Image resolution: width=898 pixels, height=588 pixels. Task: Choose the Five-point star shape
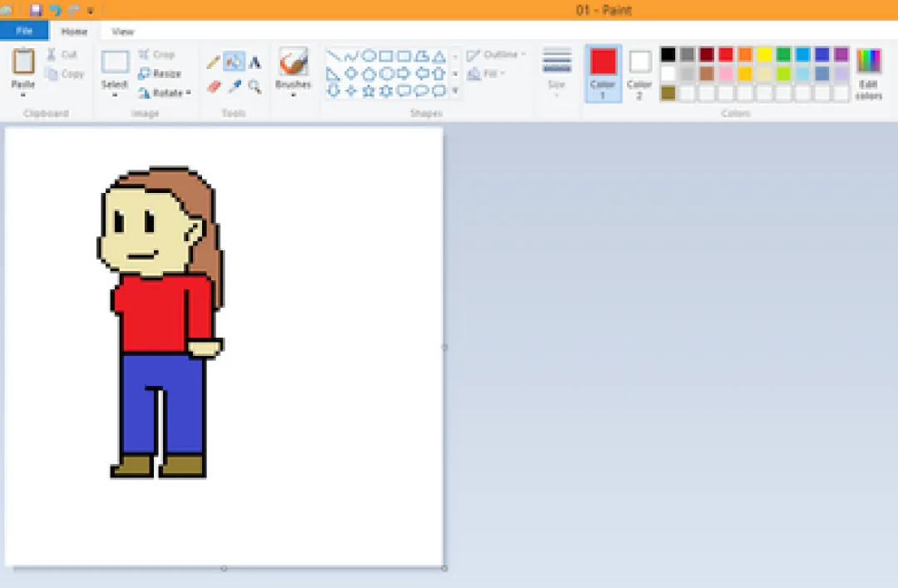click(369, 91)
